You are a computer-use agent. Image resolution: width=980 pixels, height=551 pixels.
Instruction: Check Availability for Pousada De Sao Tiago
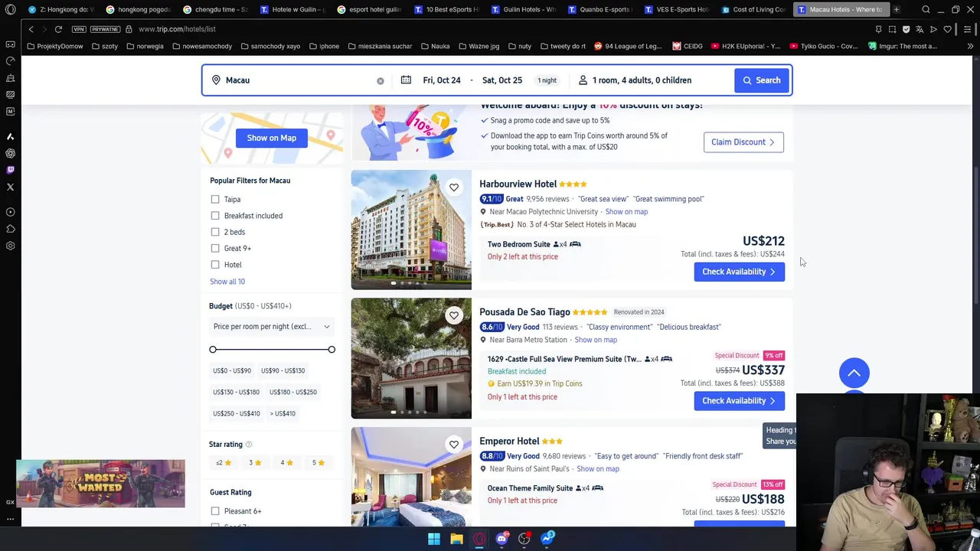coord(739,400)
